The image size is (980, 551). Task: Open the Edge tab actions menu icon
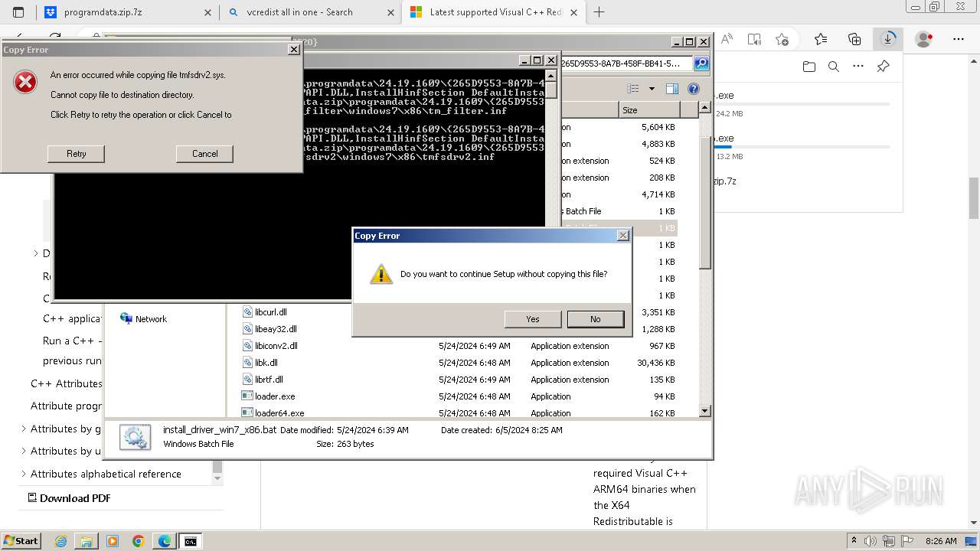[18, 12]
